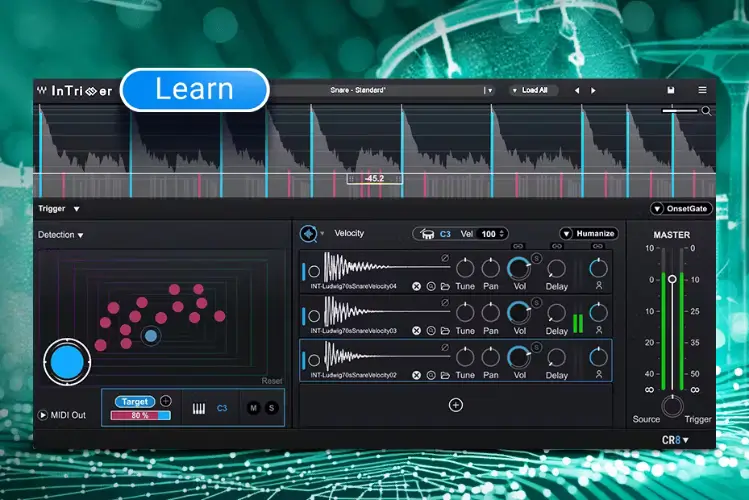
Task: Click the Vel 100 stepper arrows
Action: coord(502,234)
